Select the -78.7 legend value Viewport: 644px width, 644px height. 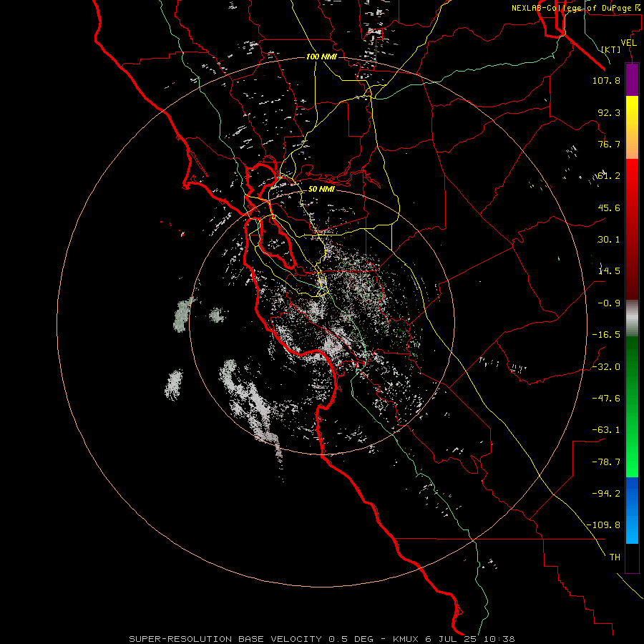[606, 462]
